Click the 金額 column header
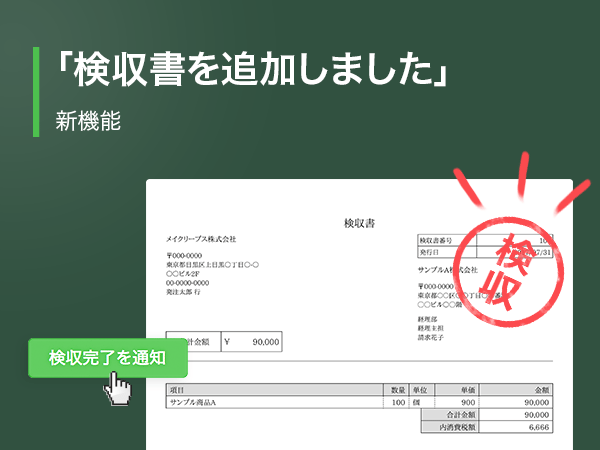Image resolution: width=600 pixels, height=450 pixels. click(x=543, y=389)
